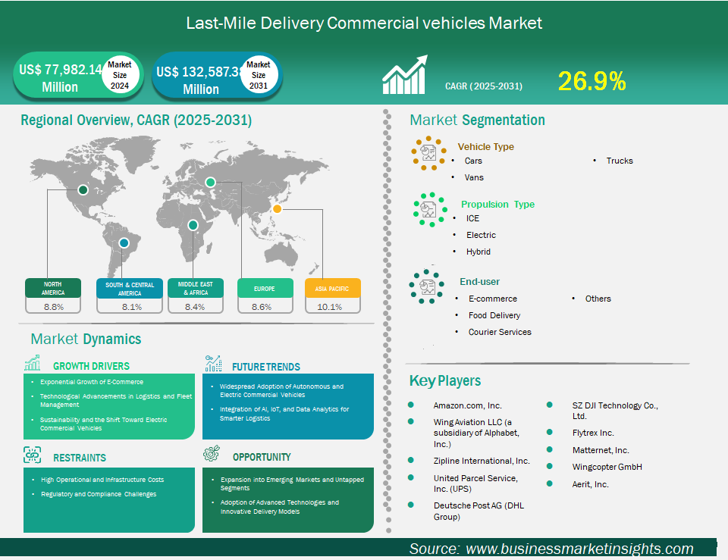Image resolution: width=728 pixels, height=560 pixels.
Task: Click Matternet, Inc. entry
Action: coord(601,450)
